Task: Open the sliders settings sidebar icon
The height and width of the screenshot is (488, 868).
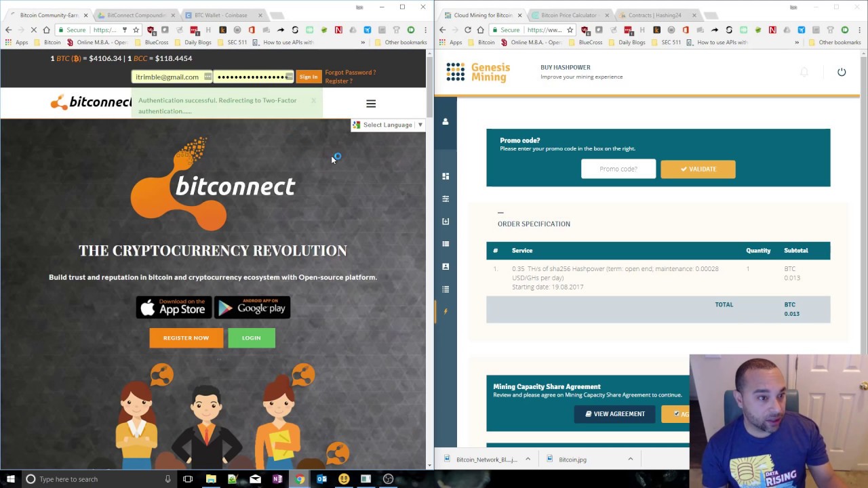Action: pos(446,199)
